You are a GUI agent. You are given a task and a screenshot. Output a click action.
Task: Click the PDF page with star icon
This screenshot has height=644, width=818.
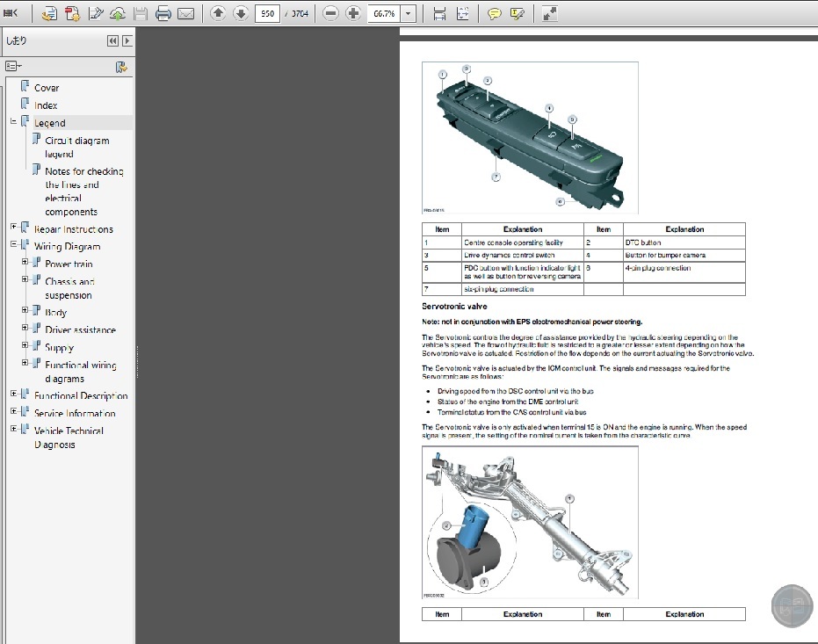[72, 13]
